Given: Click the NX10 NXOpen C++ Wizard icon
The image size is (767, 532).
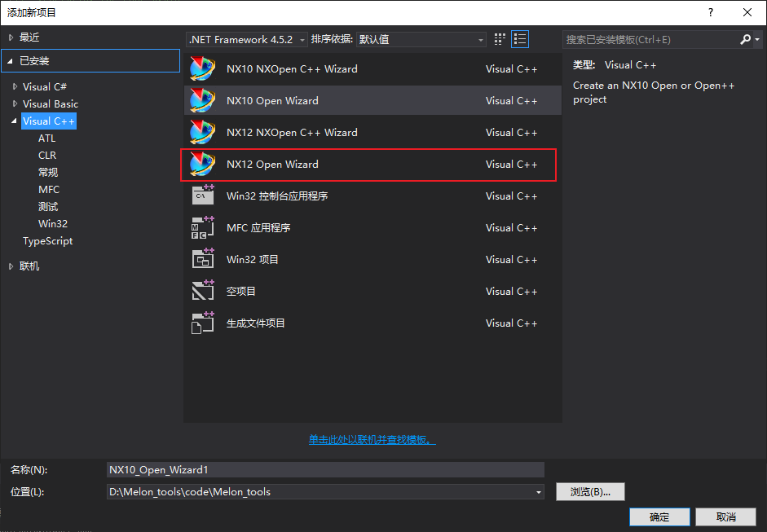Looking at the screenshot, I should pos(202,69).
